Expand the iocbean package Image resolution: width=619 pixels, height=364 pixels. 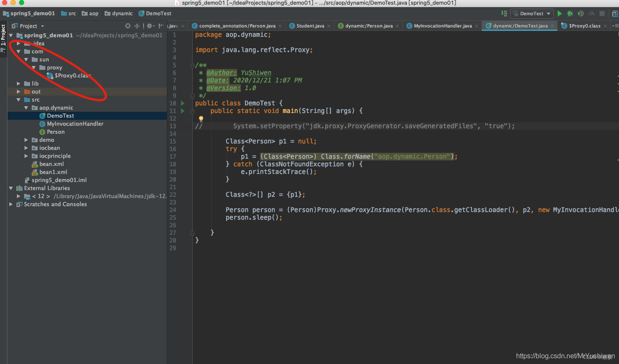pos(26,148)
